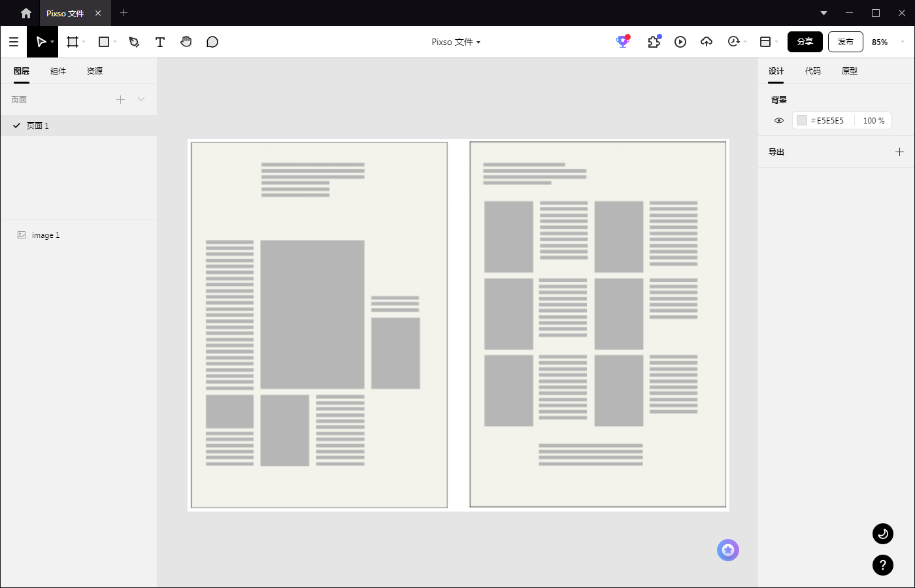Select the Rectangle shape tool
The image size is (915, 588).
[104, 42]
